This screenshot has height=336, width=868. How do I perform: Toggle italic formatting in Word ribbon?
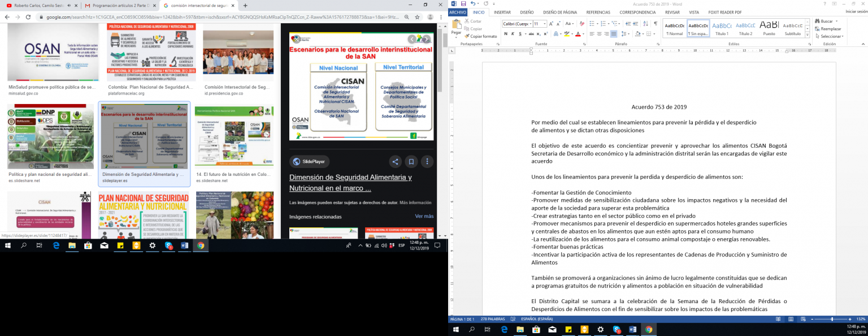tap(513, 34)
